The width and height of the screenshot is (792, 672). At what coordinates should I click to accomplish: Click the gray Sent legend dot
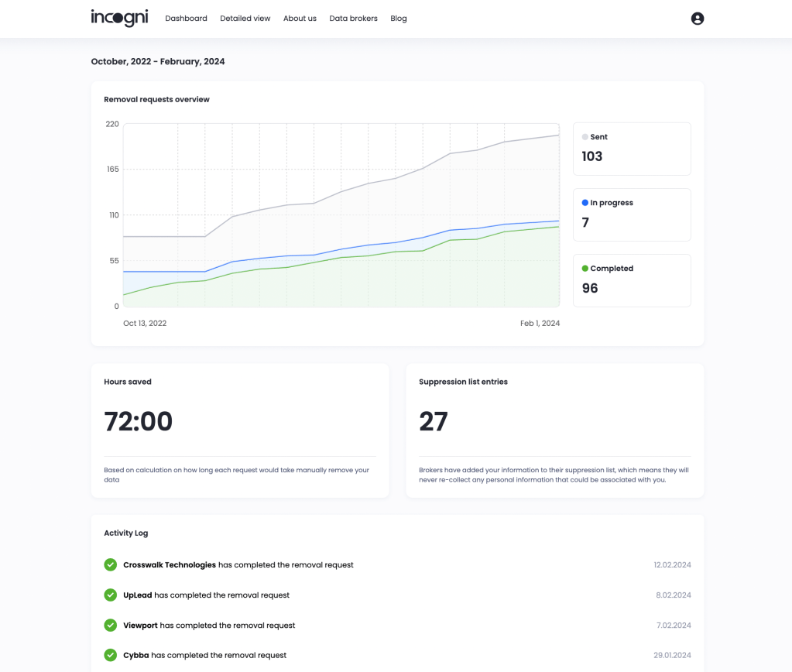(585, 137)
